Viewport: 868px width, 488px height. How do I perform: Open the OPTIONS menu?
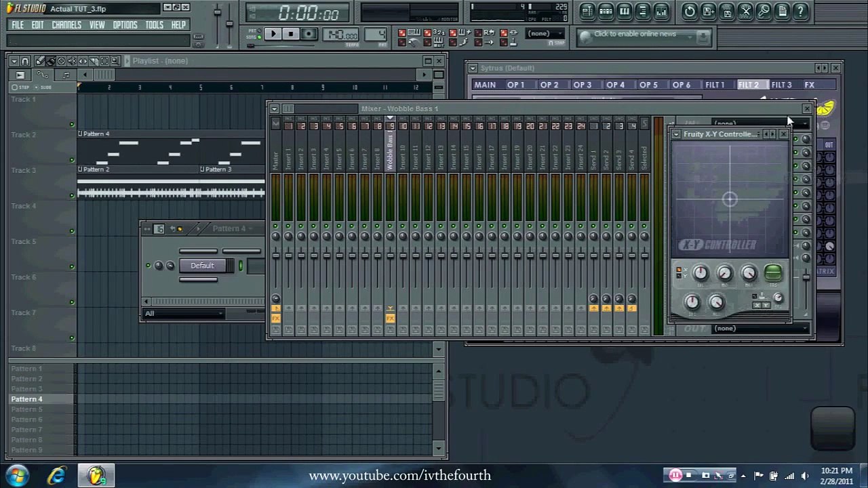125,24
